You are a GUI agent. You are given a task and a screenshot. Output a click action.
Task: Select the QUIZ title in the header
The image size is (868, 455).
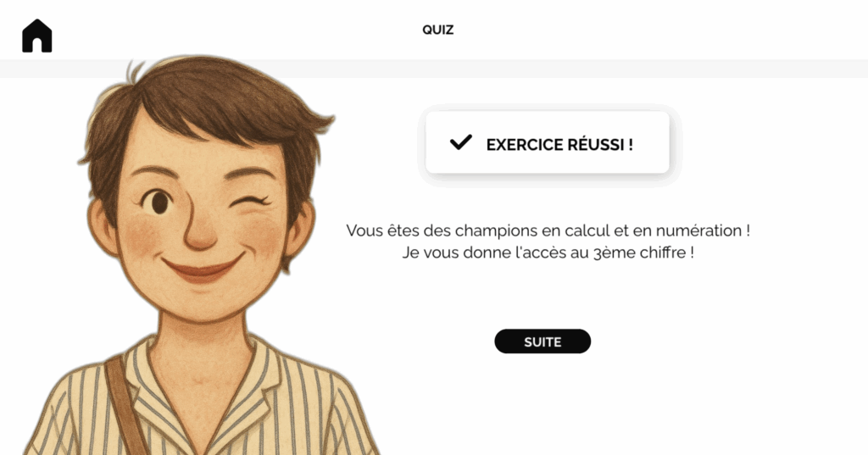point(438,30)
